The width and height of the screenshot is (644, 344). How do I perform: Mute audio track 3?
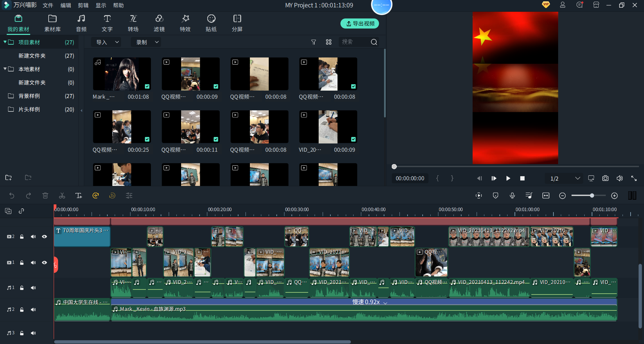click(x=33, y=333)
